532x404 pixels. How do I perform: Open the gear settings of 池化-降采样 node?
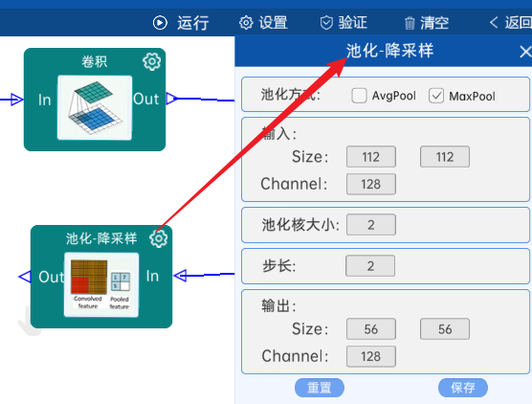tap(159, 238)
